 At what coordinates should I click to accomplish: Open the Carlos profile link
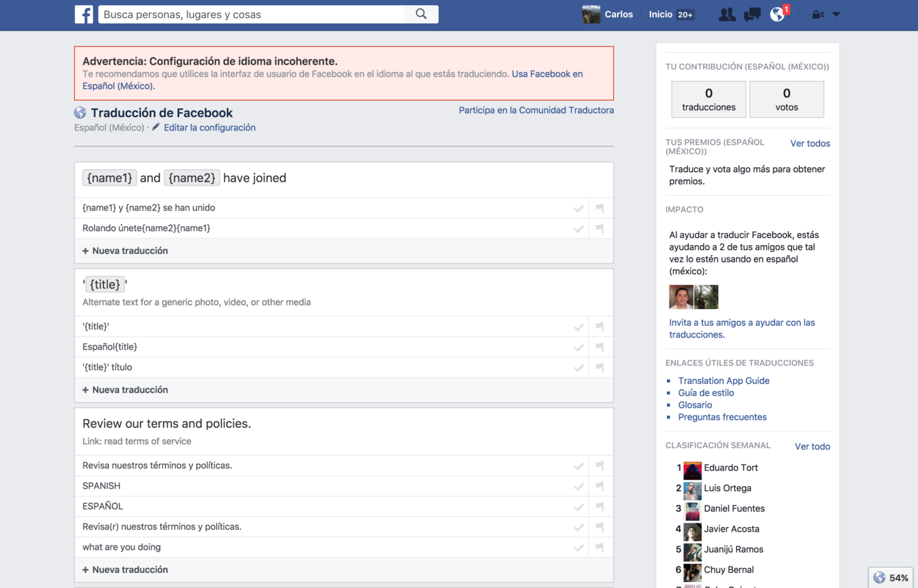[x=619, y=14]
